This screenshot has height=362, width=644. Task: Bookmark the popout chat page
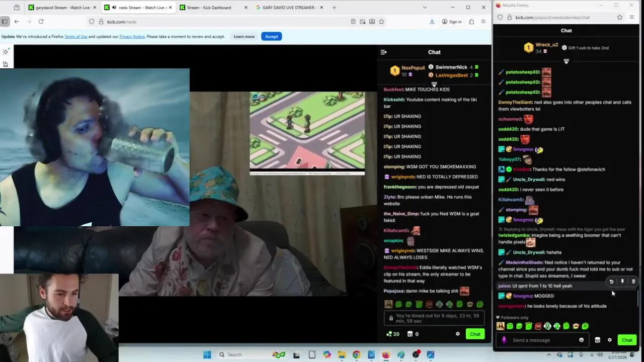click(620, 17)
